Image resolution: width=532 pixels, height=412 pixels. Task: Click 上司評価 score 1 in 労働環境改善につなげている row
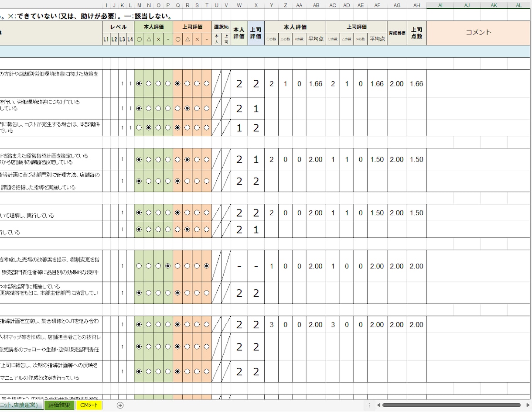click(x=256, y=109)
